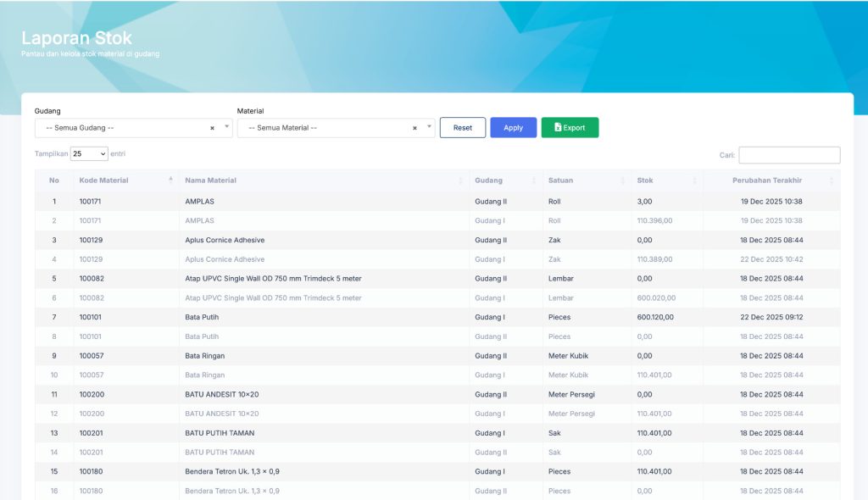Click the No column header

[x=54, y=181]
